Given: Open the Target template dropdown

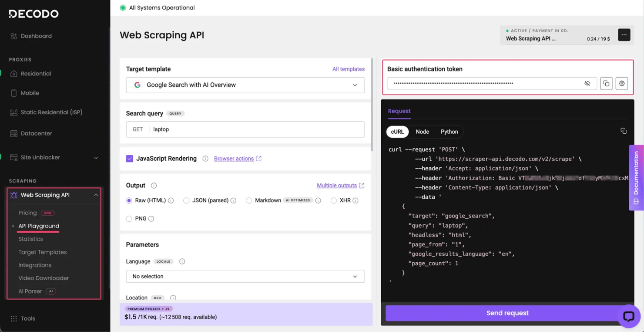Looking at the screenshot, I should [x=245, y=85].
